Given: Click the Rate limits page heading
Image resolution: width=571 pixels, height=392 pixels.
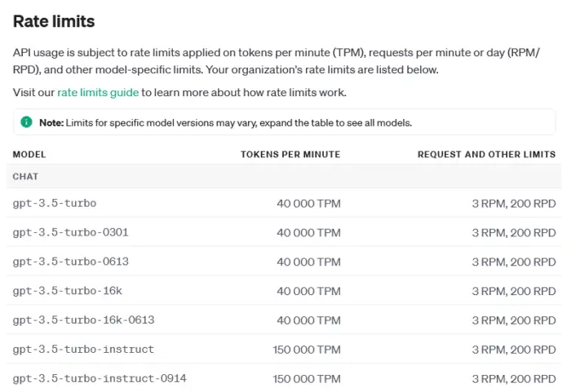Looking at the screenshot, I should coord(54,21).
